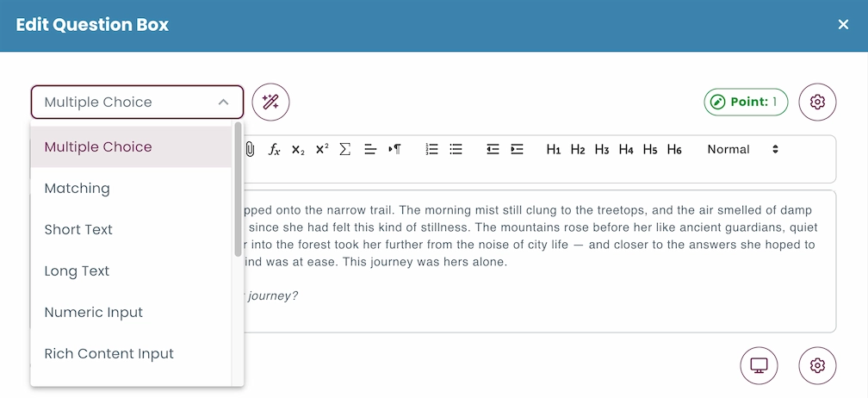Edit the Point: 1 badge
The width and height of the screenshot is (868, 398).
(x=746, y=102)
